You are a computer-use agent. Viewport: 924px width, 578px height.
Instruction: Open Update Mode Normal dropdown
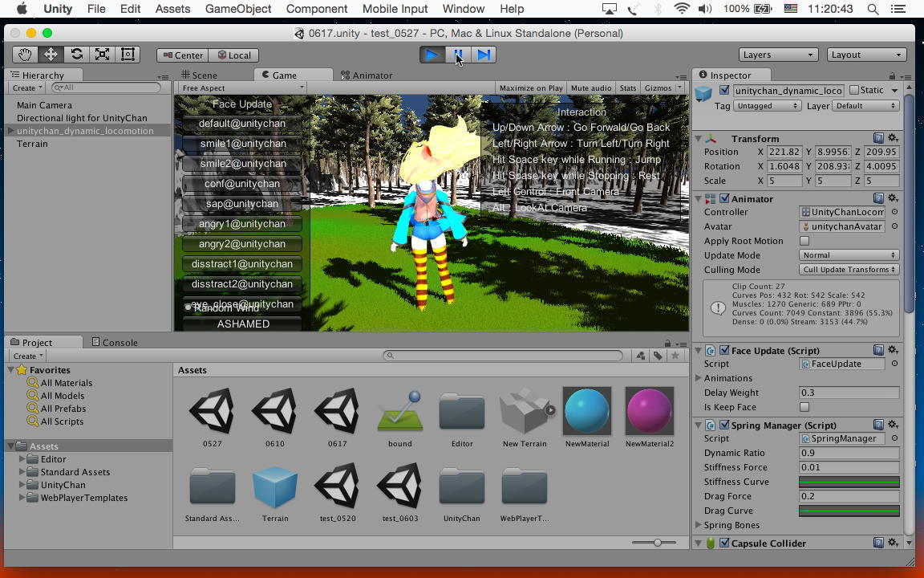(849, 254)
